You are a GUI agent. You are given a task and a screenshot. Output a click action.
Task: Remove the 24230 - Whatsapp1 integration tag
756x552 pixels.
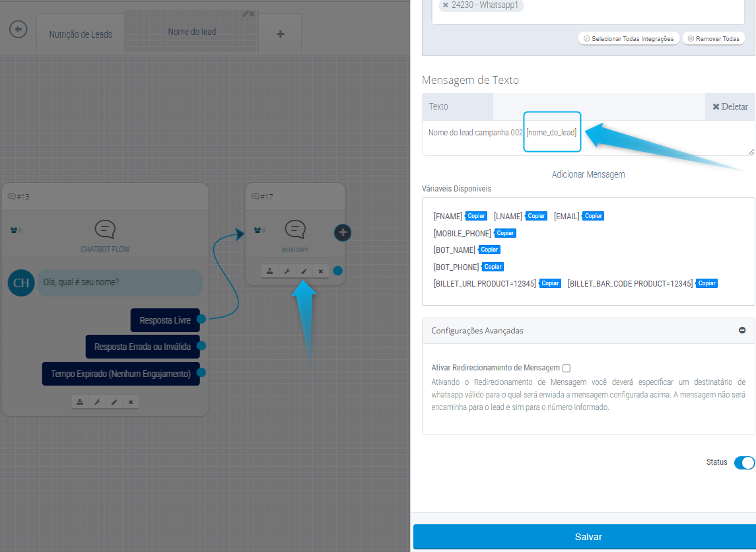tap(446, 5)
